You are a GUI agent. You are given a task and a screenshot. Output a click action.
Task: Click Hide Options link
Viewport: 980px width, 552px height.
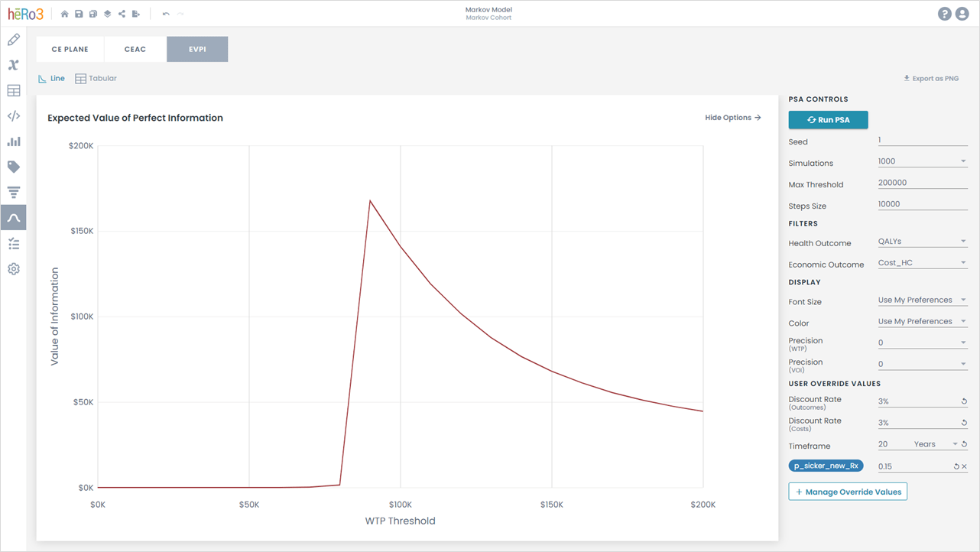(x=733, y=118)
